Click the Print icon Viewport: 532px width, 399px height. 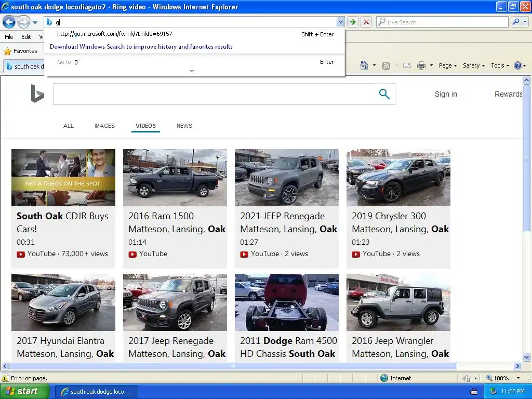click(x=421, y=65)
